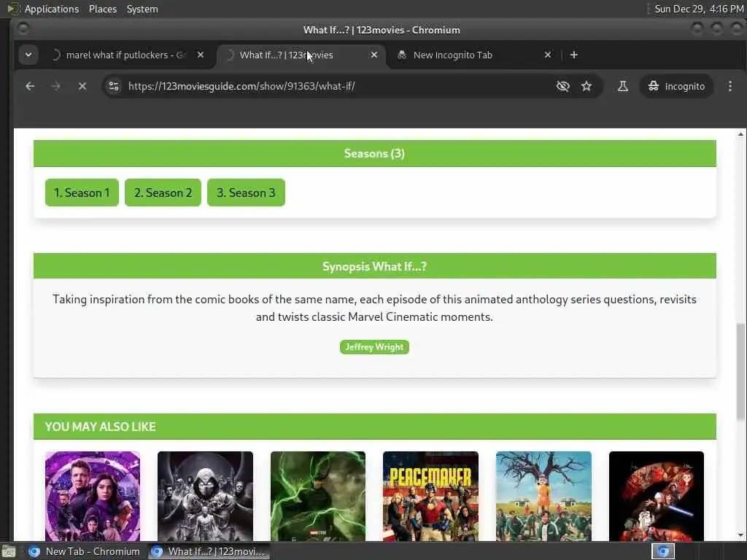The image size is (747, 560).
Task: Open the Moon Knight poster thumbnail
Action: pyautogui.click(x=205, y=496)
